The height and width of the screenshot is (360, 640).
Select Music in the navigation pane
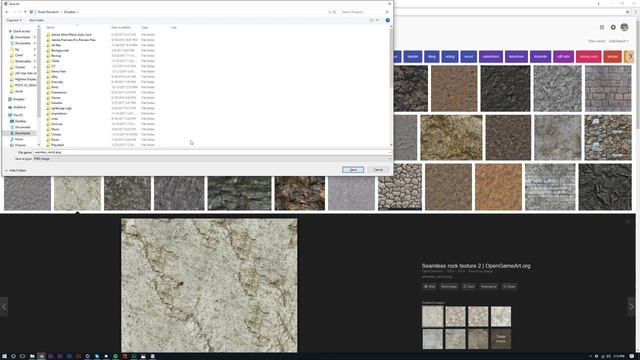pos(19,139)
